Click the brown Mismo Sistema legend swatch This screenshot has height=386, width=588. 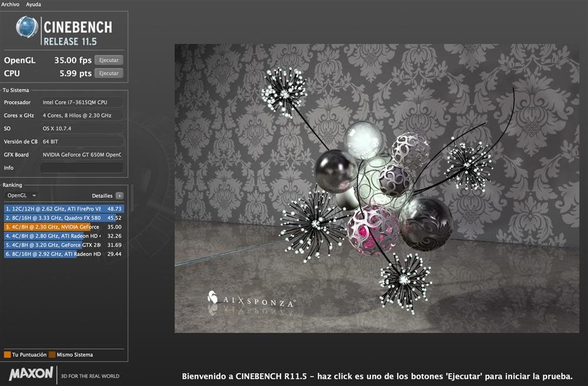52,354
